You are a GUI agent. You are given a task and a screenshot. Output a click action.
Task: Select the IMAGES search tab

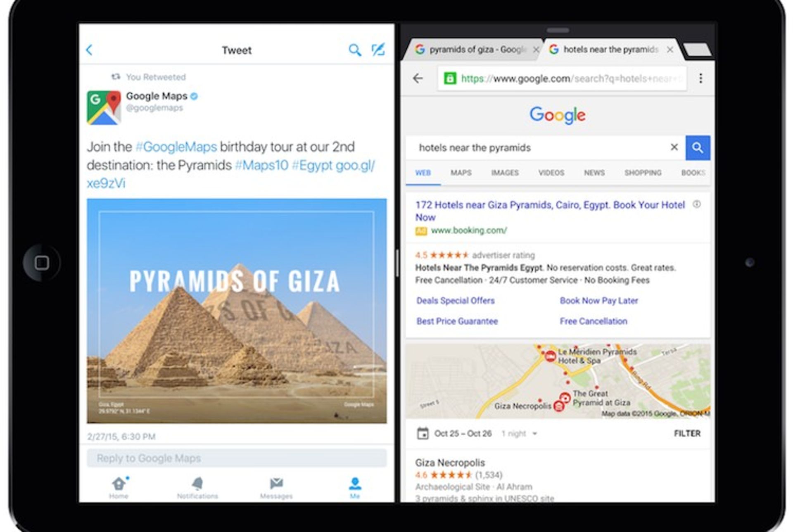(x=505, y=173)
